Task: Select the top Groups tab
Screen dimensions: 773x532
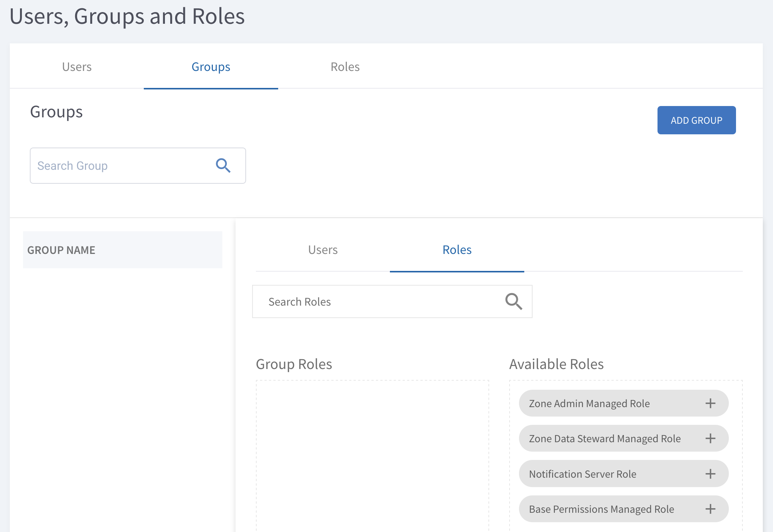Action: pos(211,67)
